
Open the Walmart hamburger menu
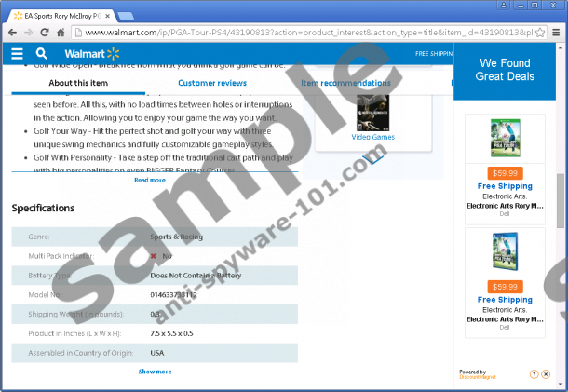click(17, 54)
